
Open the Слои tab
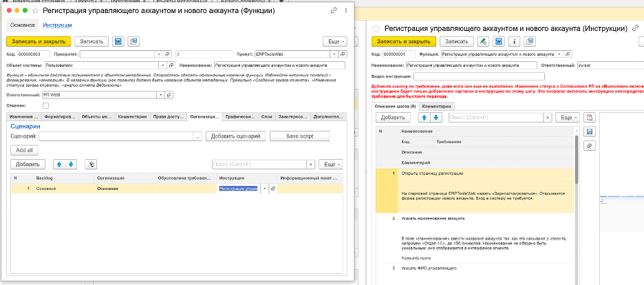[266, 116]
